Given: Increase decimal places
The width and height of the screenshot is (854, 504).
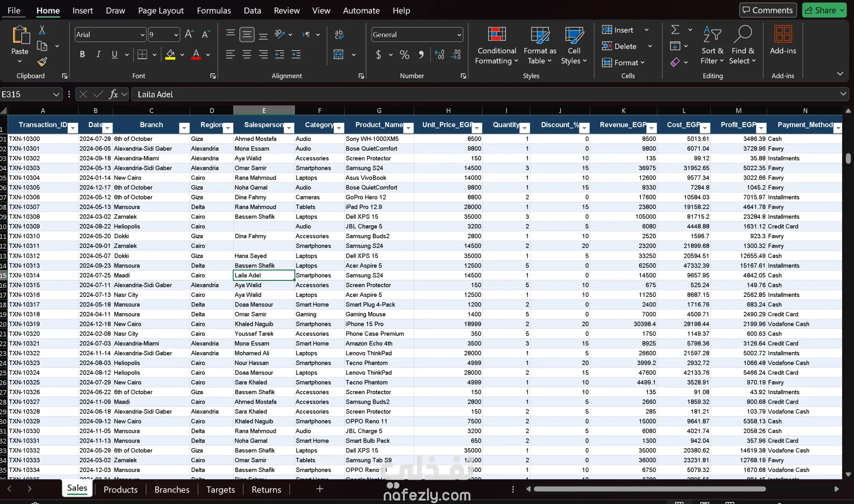Looking at the screenshot, I should [439, 54].
